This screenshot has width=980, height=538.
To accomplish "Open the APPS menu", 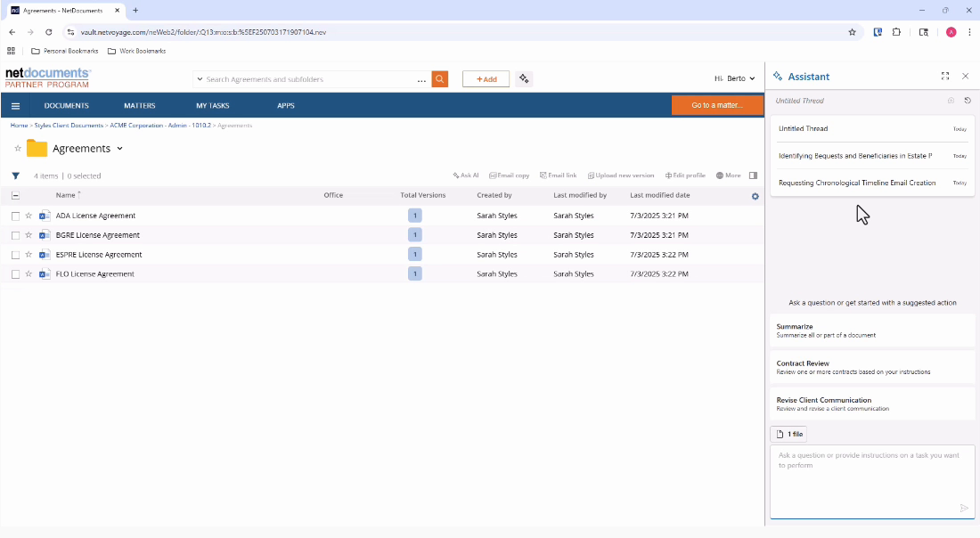I will 286,106.
